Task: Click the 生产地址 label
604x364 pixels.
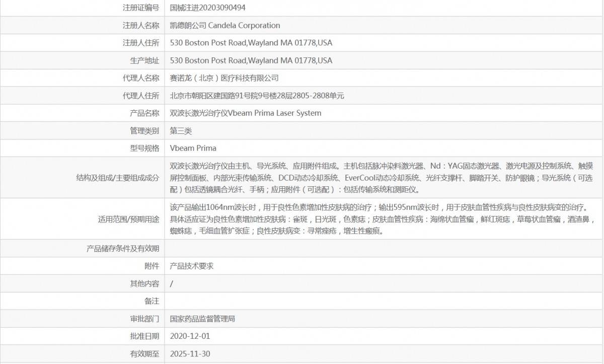Action: (x=144, y=60)
